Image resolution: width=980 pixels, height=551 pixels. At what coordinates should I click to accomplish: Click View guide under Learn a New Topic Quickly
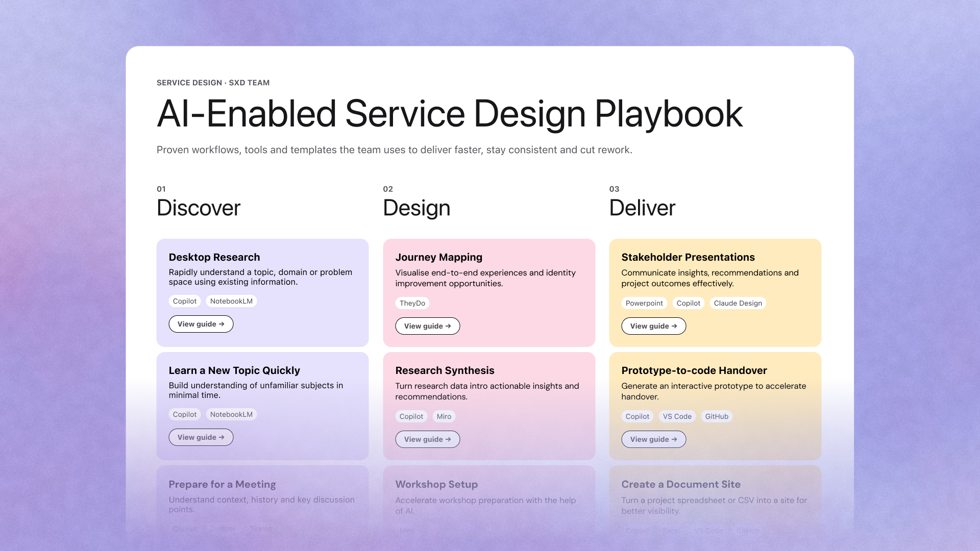(x=201, y=437)
